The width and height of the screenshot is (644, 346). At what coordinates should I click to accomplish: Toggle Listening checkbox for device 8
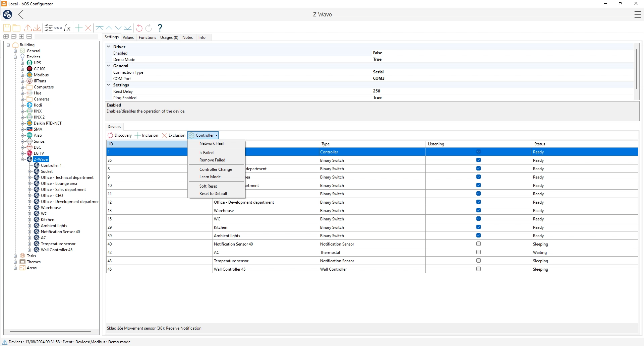478,168
